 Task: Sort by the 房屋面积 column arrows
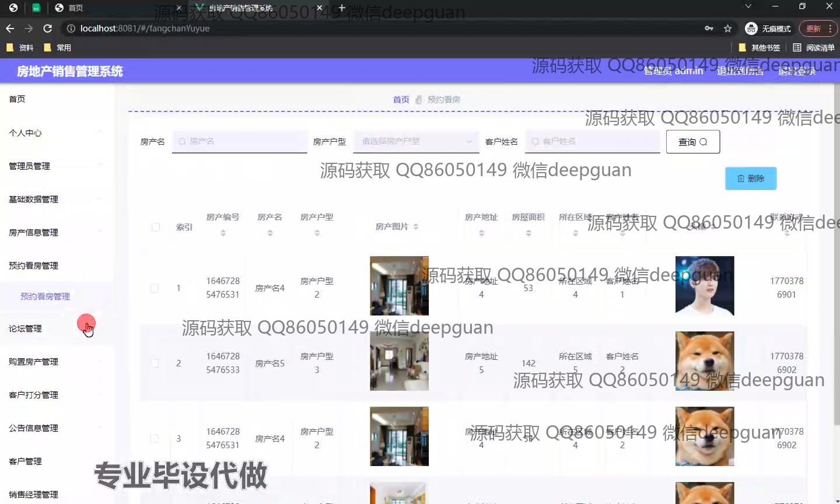tap(528, 233)
